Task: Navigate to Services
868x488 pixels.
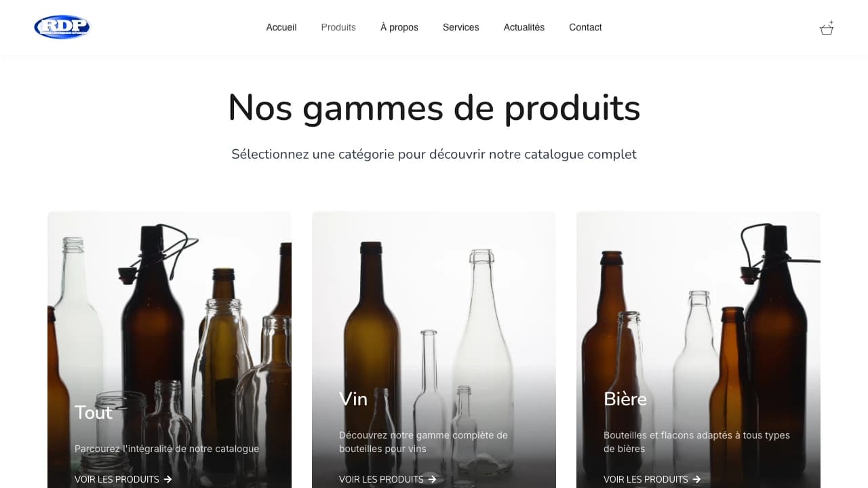Action: coord(461,27)
